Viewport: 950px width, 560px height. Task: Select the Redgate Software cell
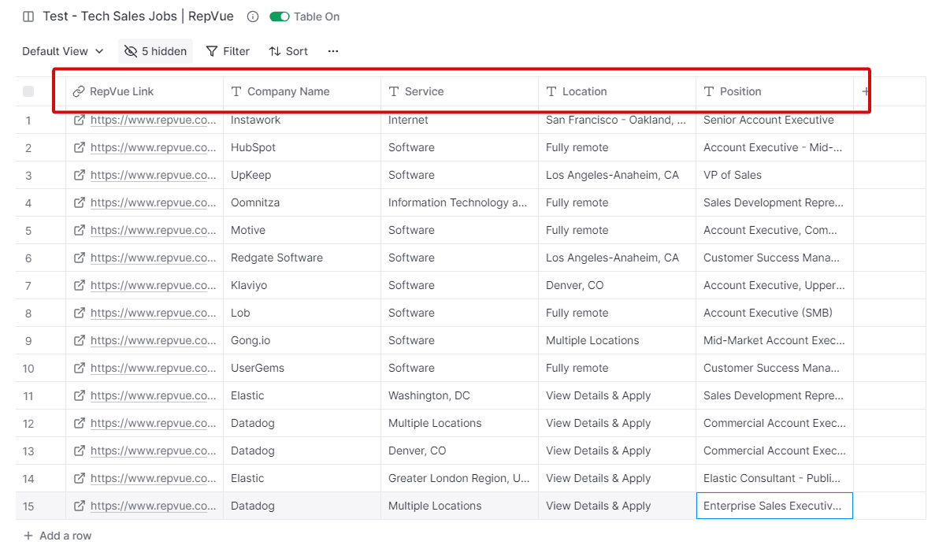pos(302,258)
